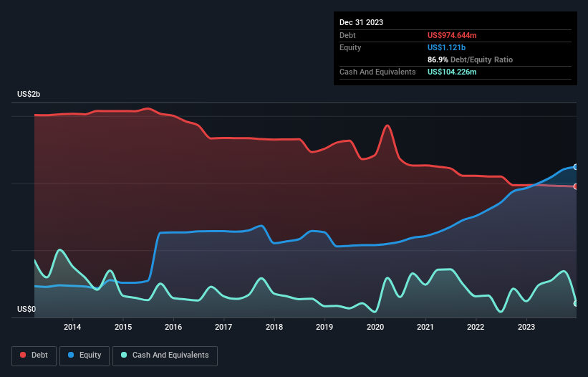Click the US$0 y-axis label
Screen dimensions: 588x377
(x=26, y=309)
